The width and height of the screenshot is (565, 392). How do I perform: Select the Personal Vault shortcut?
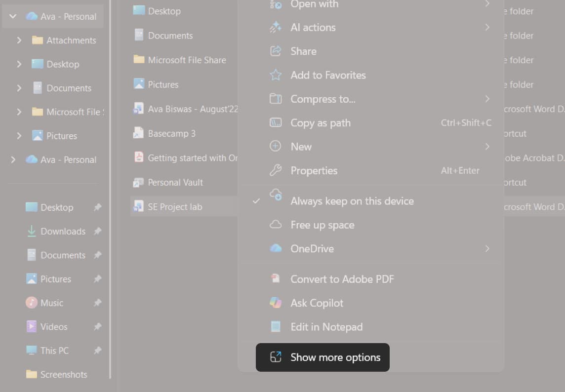[x=168, y=182]
